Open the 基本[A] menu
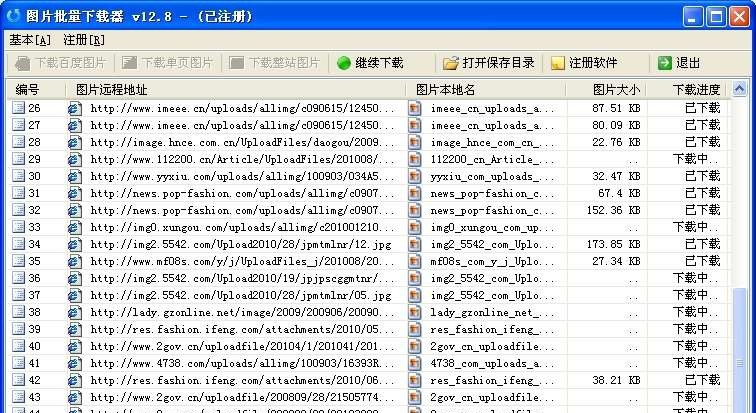The image size is (756, 413). pos(29,40)
